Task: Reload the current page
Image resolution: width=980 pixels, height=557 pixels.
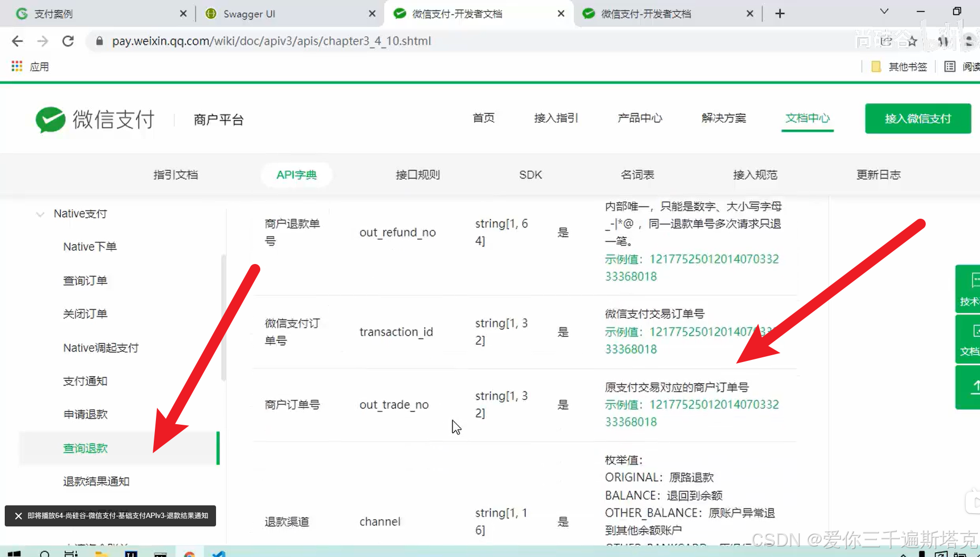Action: tap(68, 41)
